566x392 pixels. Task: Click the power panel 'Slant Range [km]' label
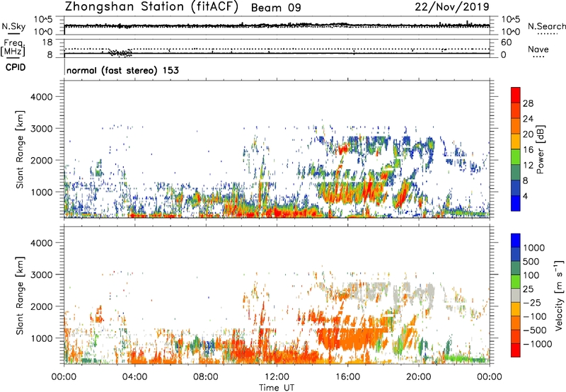[20, 149]
